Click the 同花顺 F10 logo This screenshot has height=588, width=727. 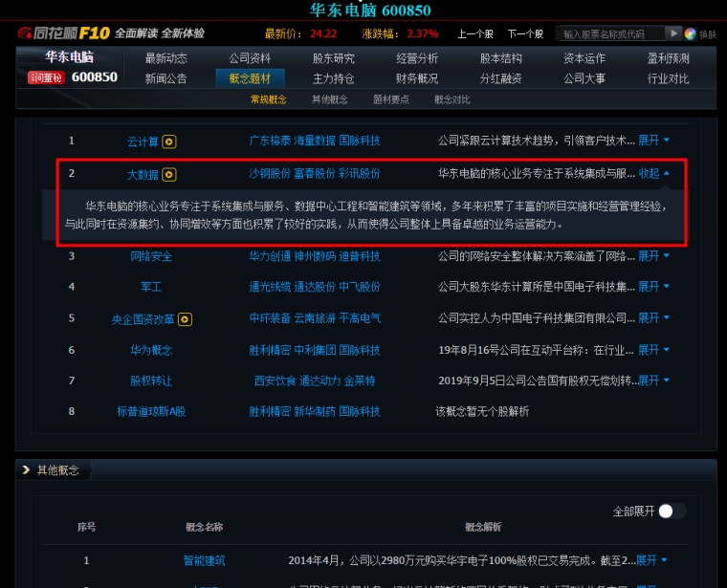tap(63, 33)
